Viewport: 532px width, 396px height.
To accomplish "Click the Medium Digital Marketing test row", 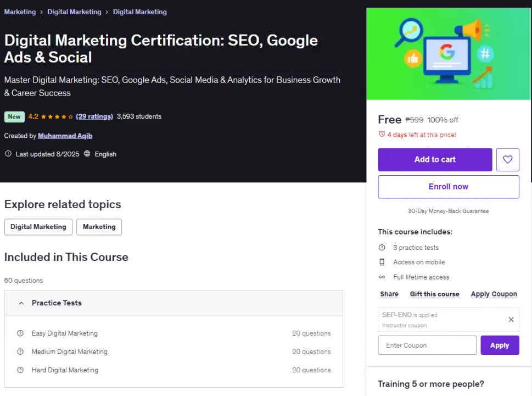I will point(173,352).
